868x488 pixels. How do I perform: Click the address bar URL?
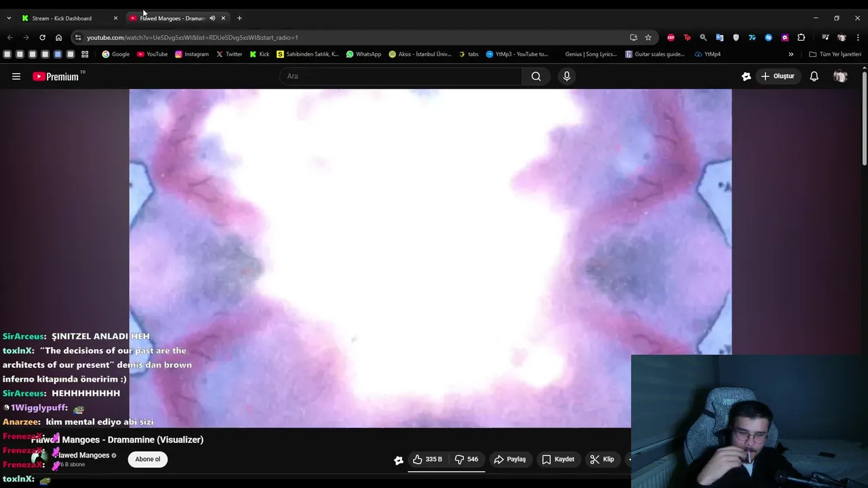193,37
